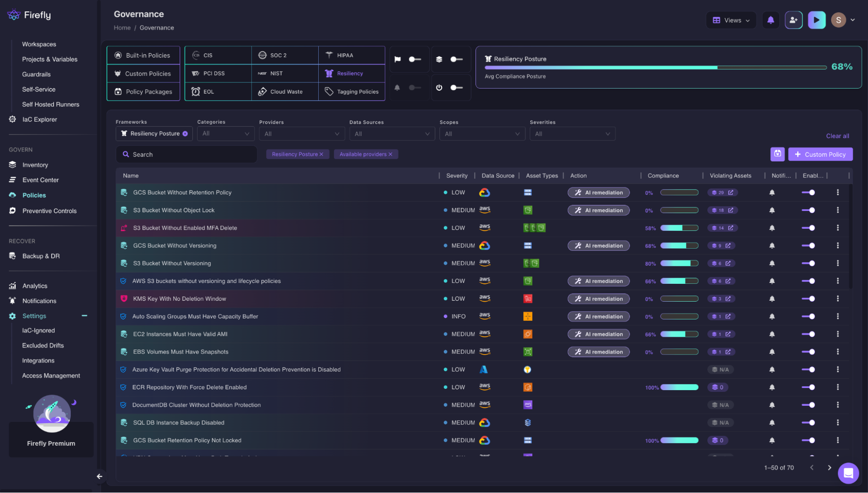Click asset type icon for Auto Scaling Groups row
The height and width of the screenshot is (493, 868).
[528, 316]
